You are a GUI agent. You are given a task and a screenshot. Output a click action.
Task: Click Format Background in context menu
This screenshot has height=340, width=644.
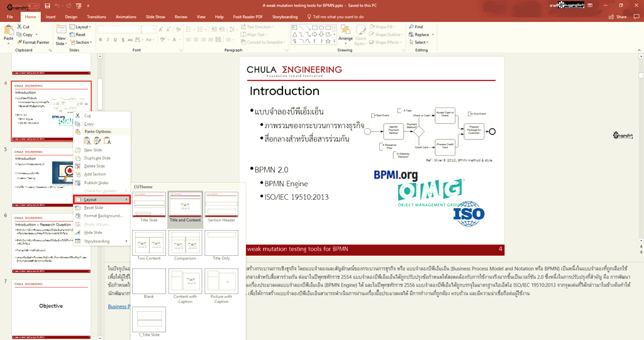103,216
